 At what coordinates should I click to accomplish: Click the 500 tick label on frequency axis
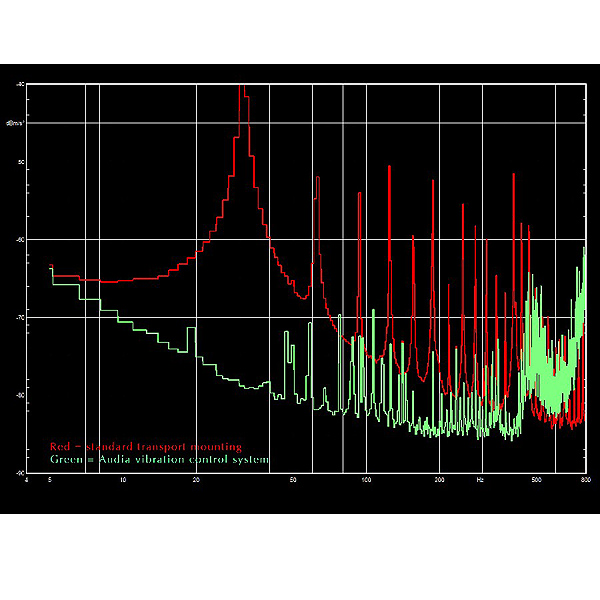pyautogui.click(x=536, y=481)
